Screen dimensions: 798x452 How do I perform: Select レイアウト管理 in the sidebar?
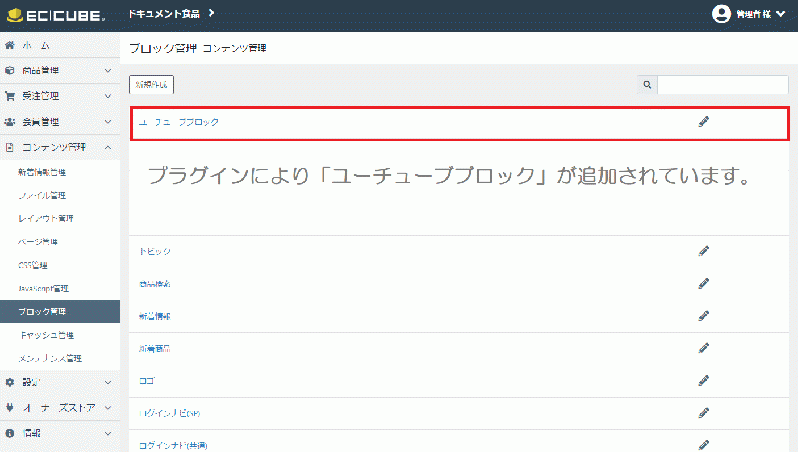[x=46, y=217]
